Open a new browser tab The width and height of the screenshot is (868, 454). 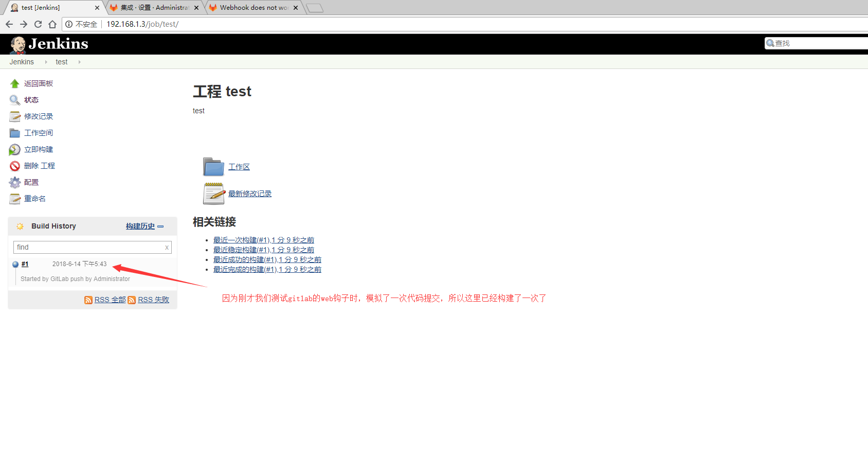314,8
